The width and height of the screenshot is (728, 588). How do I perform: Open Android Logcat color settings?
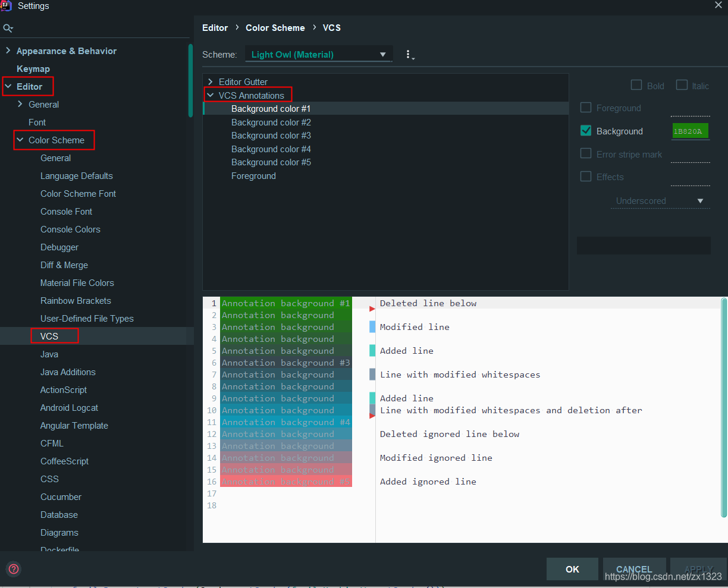pyautogui.click(x=69, y=407)
